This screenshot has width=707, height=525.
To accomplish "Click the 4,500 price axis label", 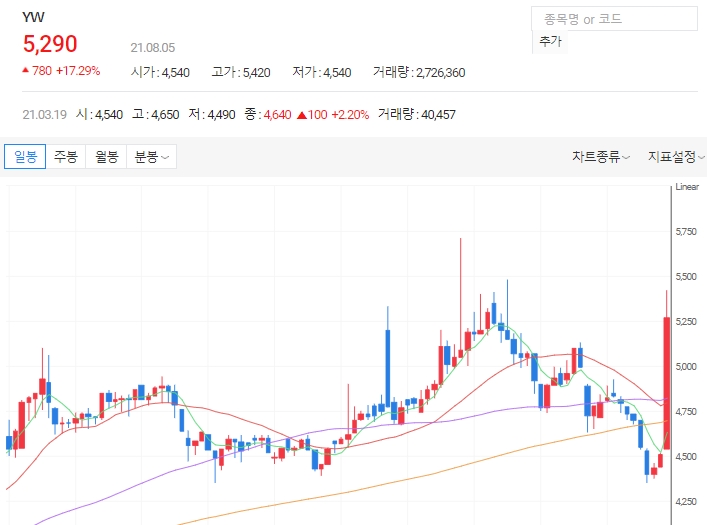I will [686, 457].
